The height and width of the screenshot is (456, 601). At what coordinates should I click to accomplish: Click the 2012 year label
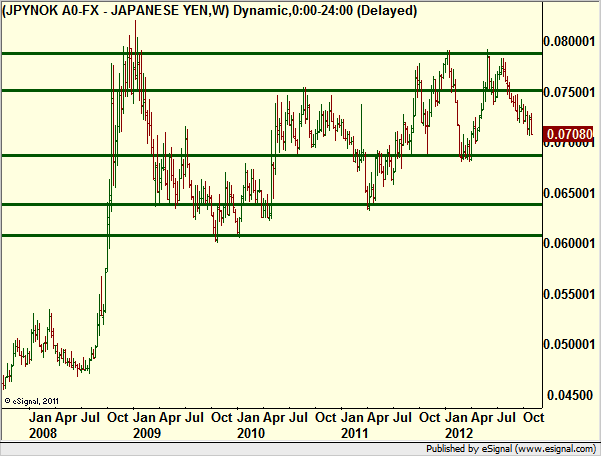point(459,433)
